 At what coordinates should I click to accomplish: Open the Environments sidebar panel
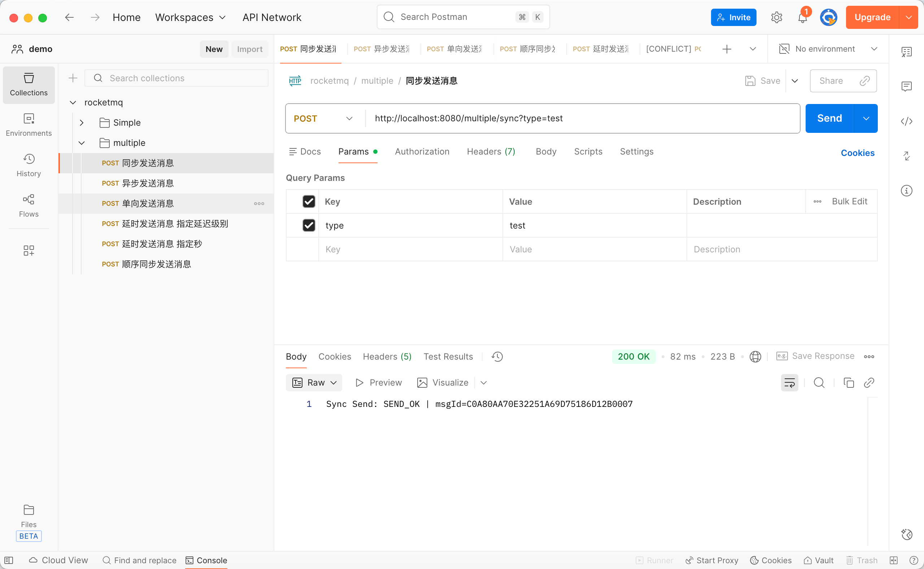[29, 125]
